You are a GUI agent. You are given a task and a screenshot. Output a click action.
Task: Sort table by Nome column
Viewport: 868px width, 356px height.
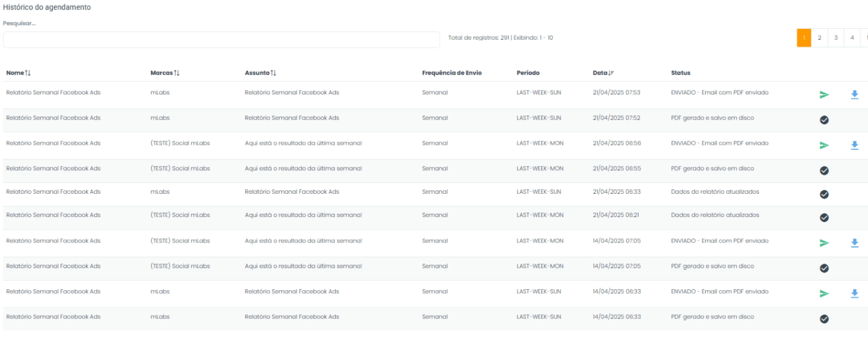click(x=19, y=73)
